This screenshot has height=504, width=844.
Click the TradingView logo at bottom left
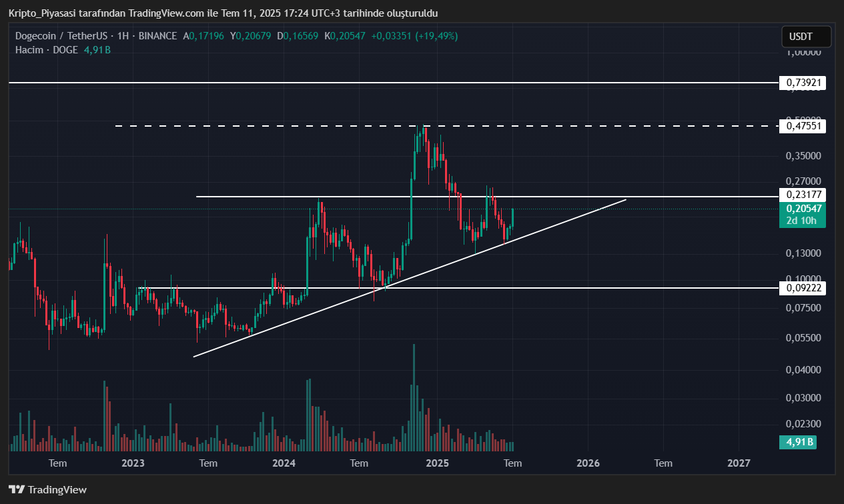click(x=47, y=490)
